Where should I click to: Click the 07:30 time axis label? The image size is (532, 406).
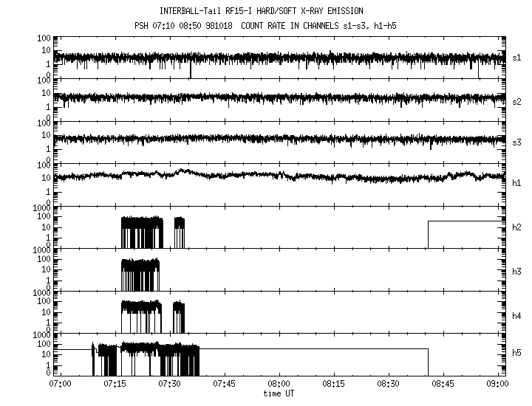[169, 384]
